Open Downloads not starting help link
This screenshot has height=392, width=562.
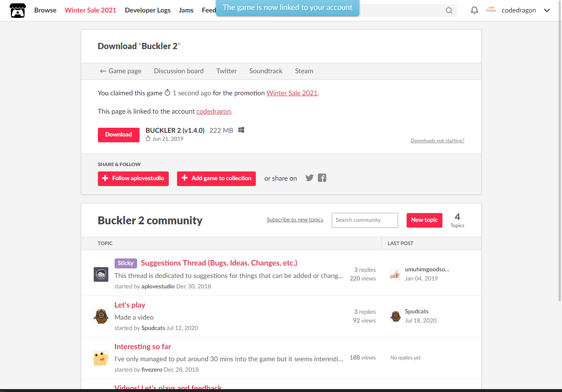437,141
